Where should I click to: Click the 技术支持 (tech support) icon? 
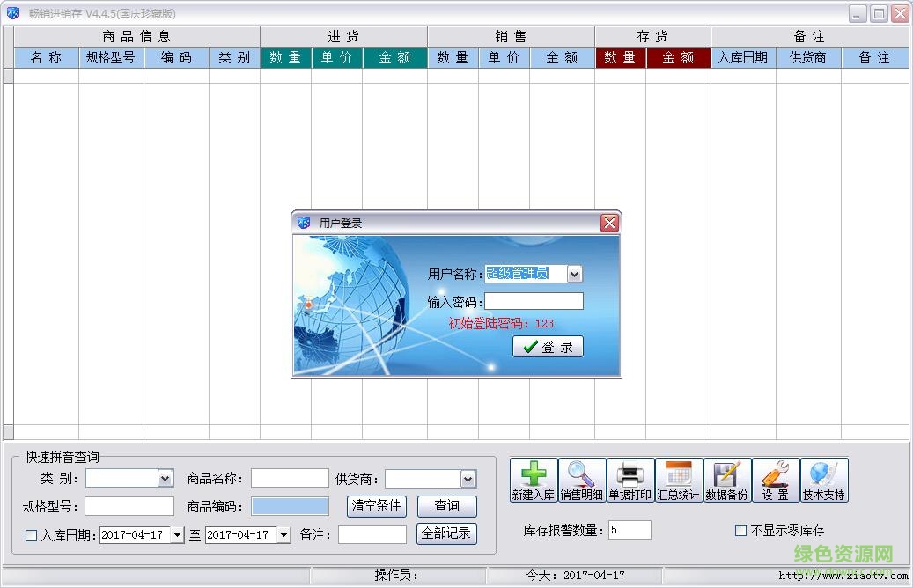(x=824, y=479)
